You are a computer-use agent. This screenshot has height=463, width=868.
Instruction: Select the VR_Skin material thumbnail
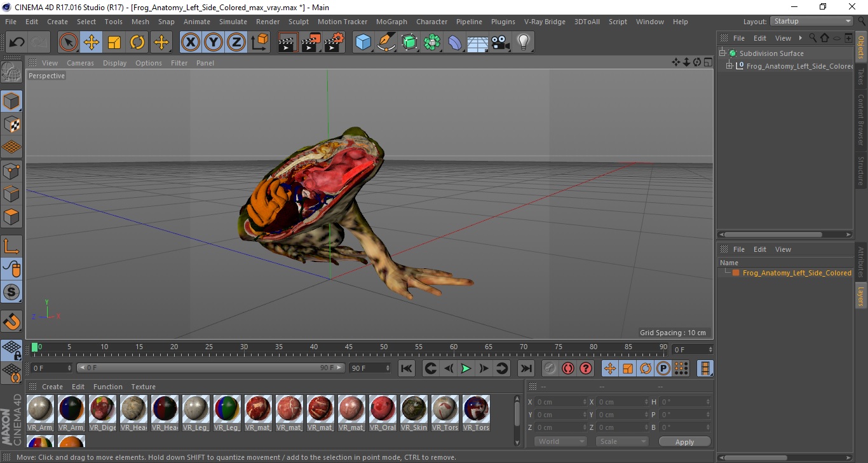point(414,413)
